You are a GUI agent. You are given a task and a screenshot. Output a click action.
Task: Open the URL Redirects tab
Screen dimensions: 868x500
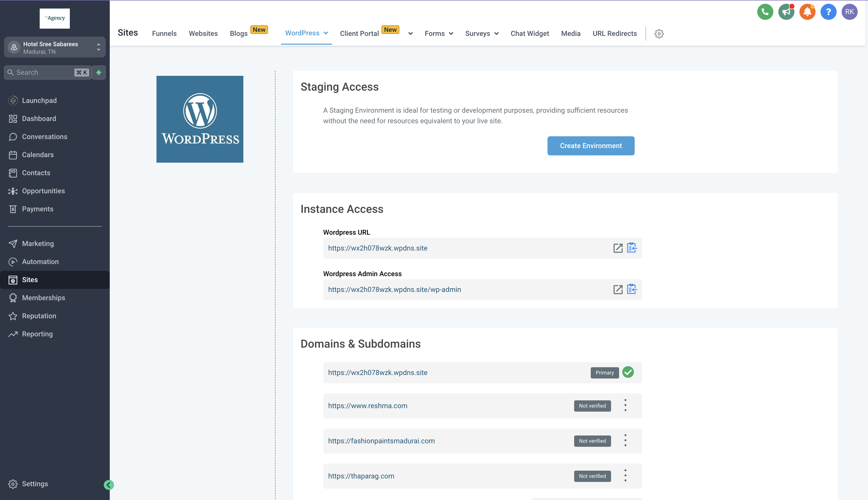point(614,34)
